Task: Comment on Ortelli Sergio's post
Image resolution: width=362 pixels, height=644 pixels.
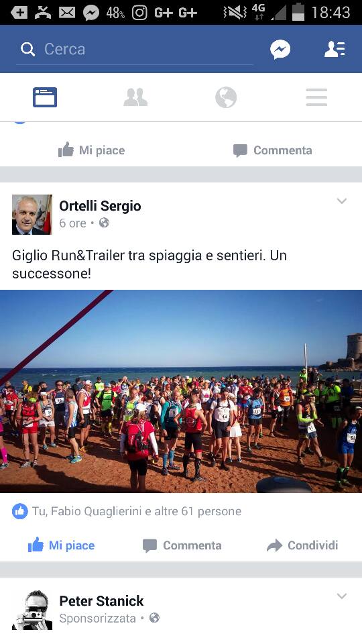Action: click(182, 545)
